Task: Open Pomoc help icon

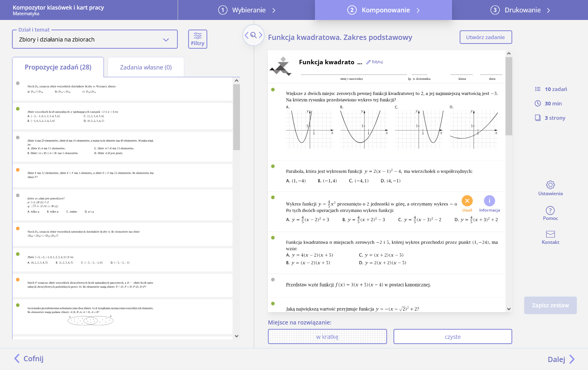Action: pos(550,210)
